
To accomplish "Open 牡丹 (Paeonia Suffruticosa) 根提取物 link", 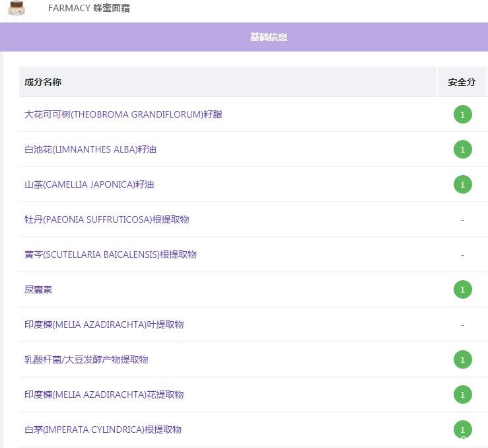I will [x=107, y=219].
